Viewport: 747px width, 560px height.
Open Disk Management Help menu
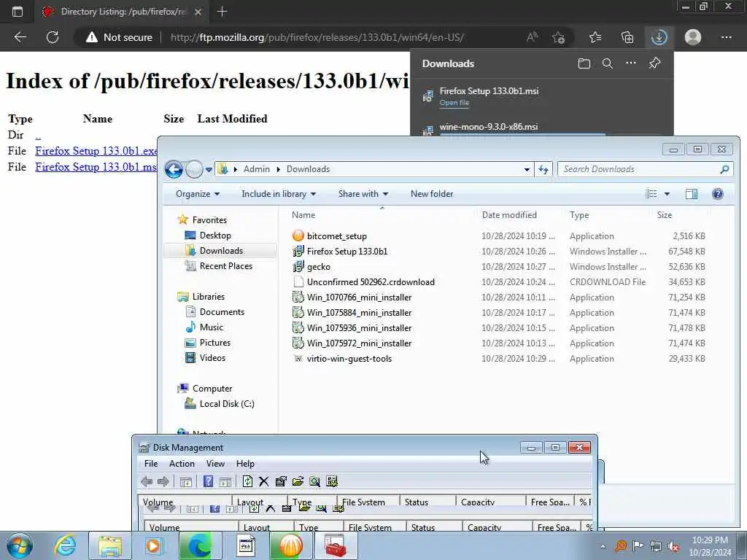coord(245,463)
